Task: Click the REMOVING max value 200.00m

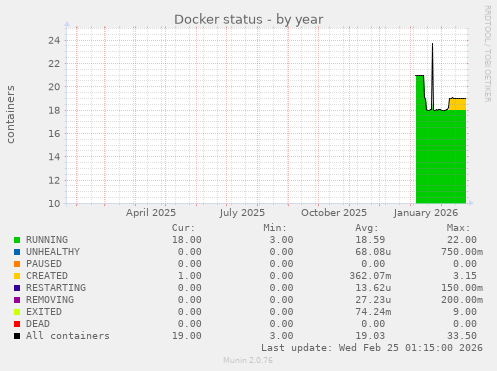Action: (x=462, y=300)
